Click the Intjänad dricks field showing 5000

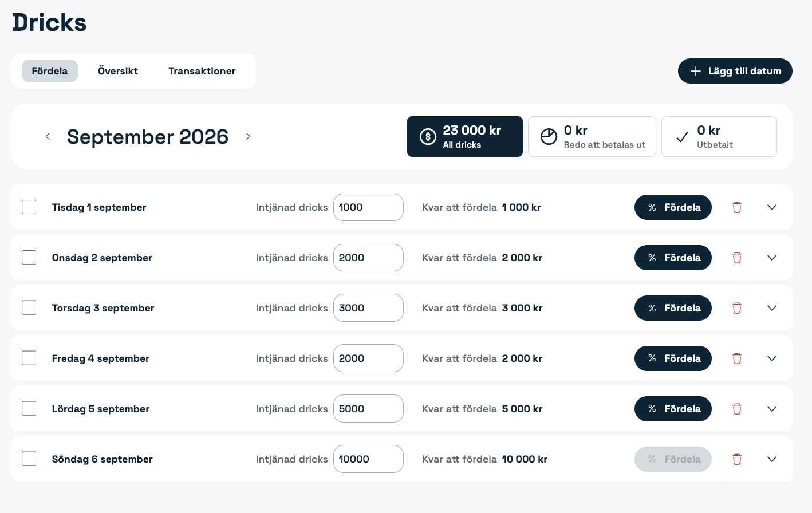[x=368, y=409]
